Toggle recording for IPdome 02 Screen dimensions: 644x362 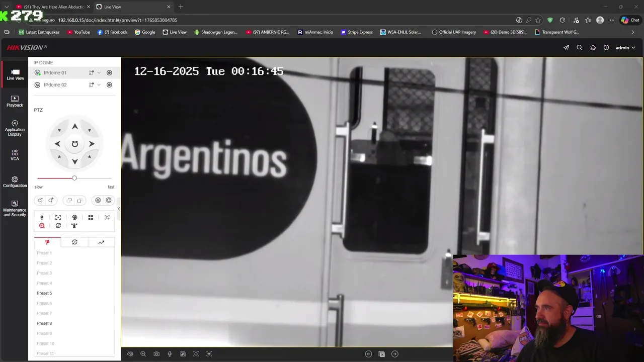109,85
